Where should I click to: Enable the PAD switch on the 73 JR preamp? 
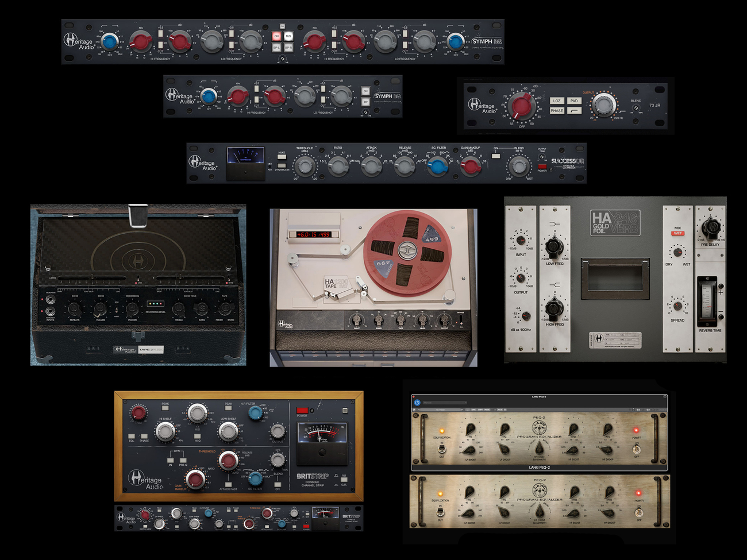coord(574,101)
